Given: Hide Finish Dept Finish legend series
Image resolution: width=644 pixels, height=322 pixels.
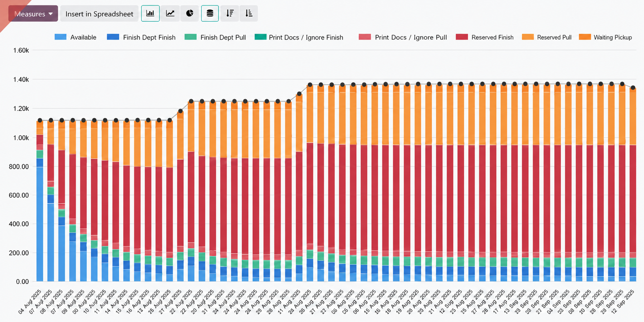Looking at the screenshot, I should point(141,37).
